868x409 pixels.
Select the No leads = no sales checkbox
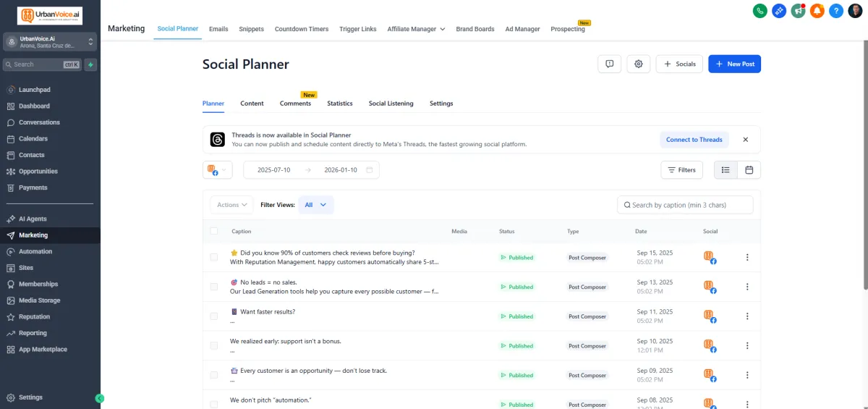(213, 287)
